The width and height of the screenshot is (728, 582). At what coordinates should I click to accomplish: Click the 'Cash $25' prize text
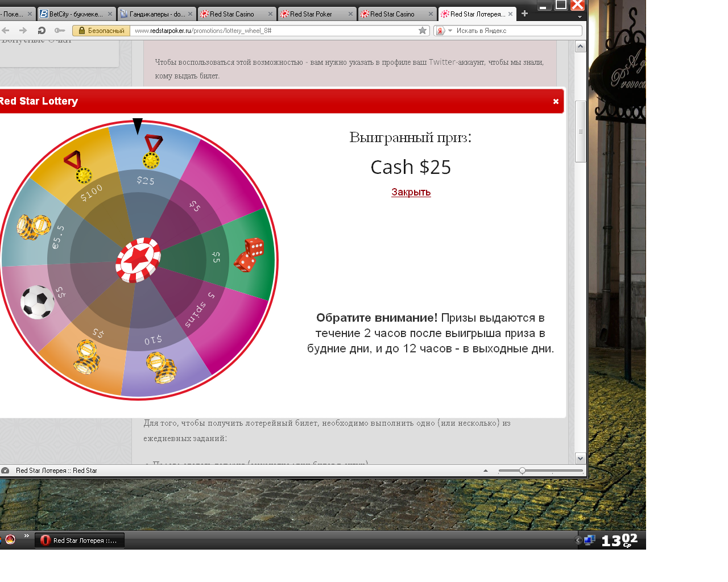(411, 167)
